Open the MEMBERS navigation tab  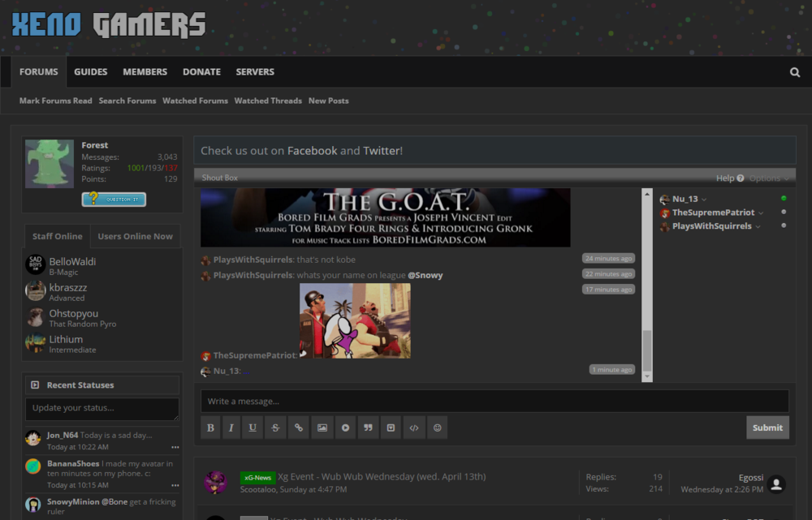pos(145,72)
